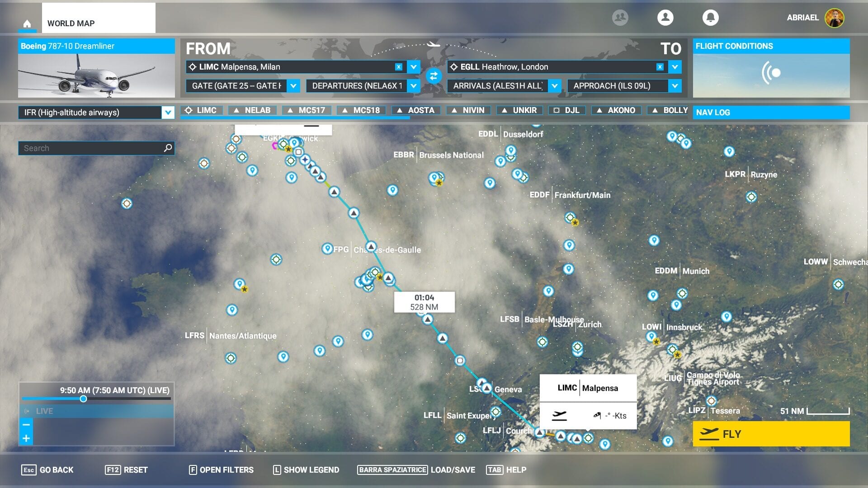Open the IFR High-altitude airways dropdown
Image resolution: width=868 pixels, height=488 pixels.
(x=168, y=113)
